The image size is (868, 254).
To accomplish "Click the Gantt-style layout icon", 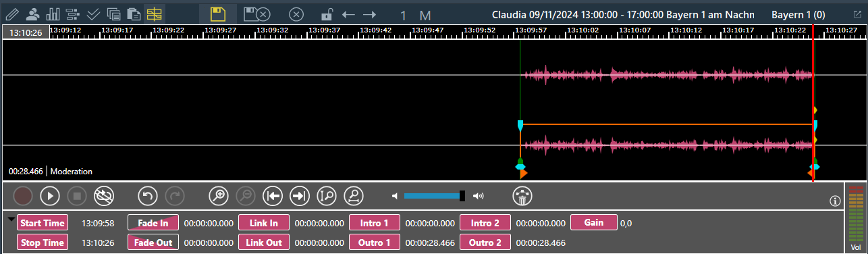I will pos(73,14).
